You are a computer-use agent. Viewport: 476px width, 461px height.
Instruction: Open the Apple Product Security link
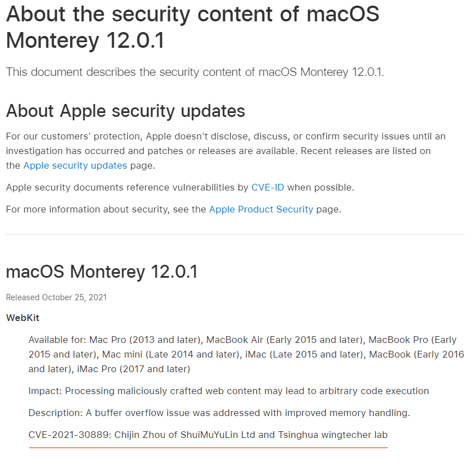tap(261, 209)
